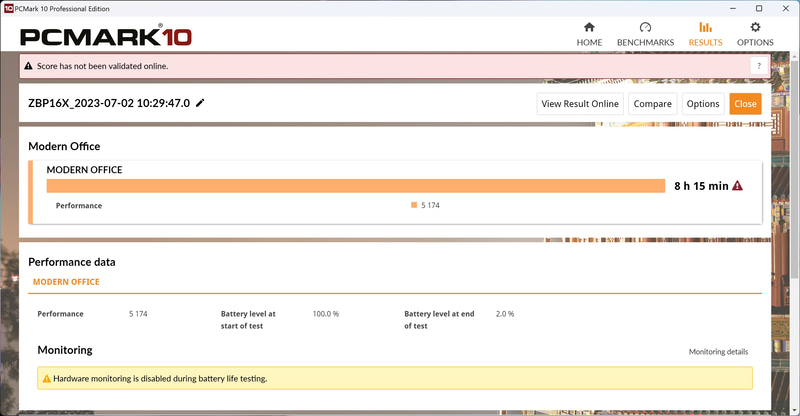Viewport: 800px width, 416px height.
Task: Maximize the PCMark 10 window
Action: pyautogui.click(x=759, y=8)
